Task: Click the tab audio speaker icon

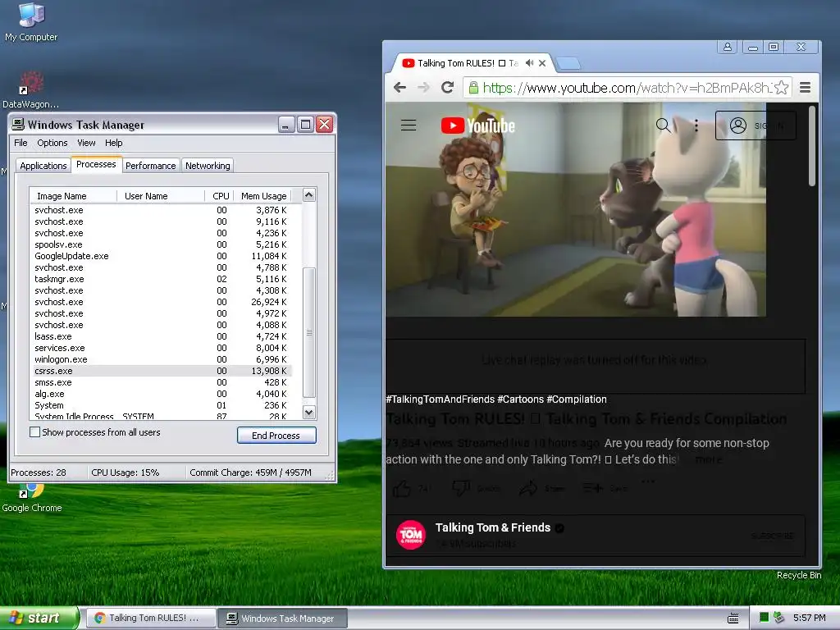Action: pyautogui.click(x=529, y=63)
